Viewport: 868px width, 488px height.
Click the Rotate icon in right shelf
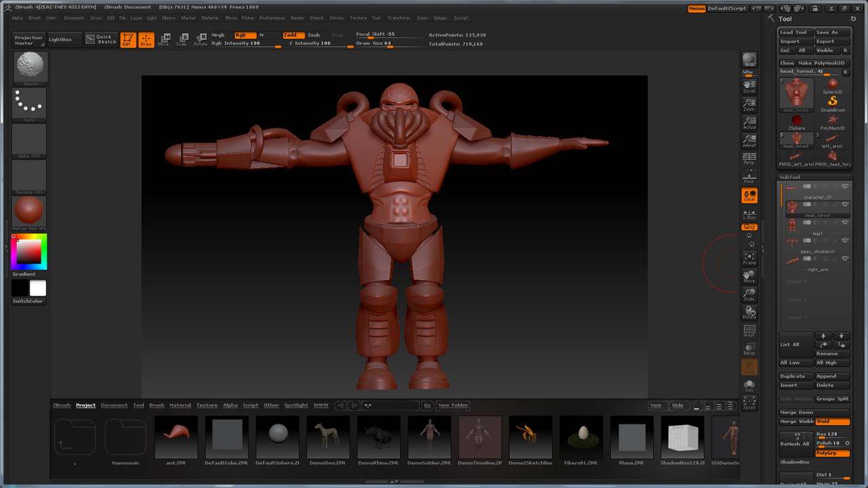coord(749,313)
